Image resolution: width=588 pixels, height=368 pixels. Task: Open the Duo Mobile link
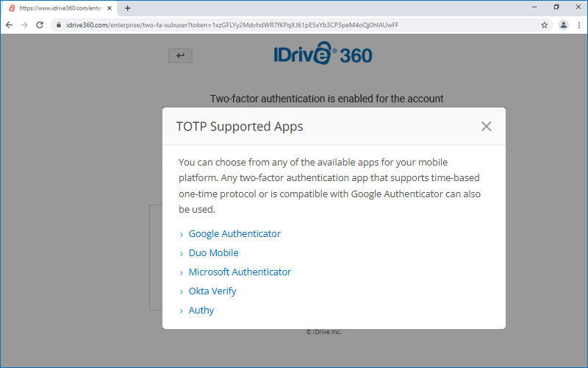[213, 252]
